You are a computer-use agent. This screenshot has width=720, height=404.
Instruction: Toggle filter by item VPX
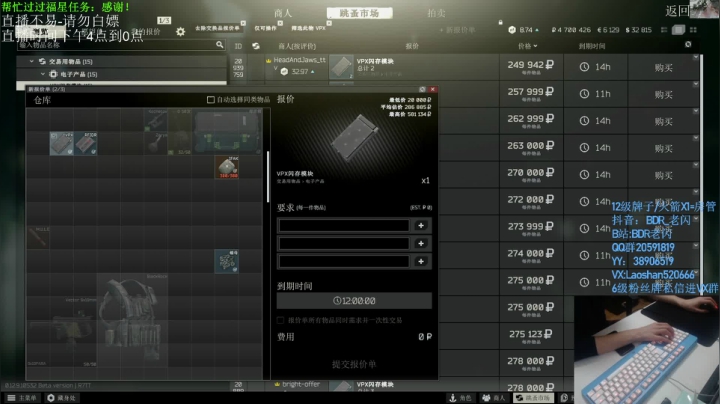tap(310, 28)
